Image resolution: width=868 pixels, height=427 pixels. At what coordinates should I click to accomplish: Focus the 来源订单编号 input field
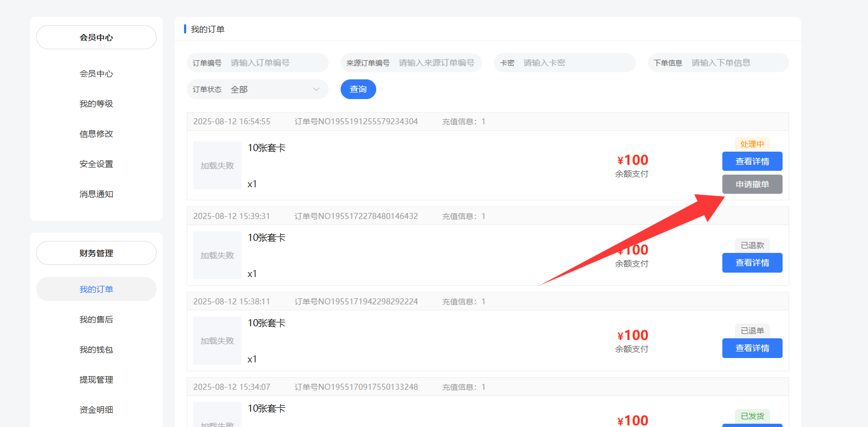[436, 63]
